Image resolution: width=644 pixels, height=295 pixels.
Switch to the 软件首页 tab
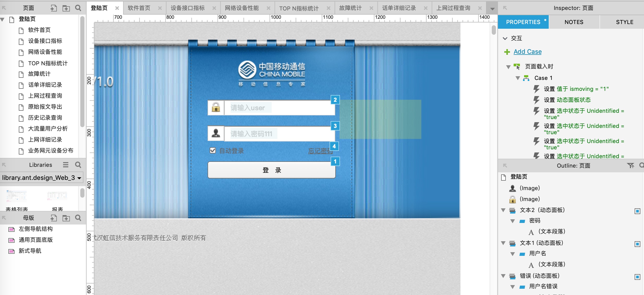(x=139, y=8)
